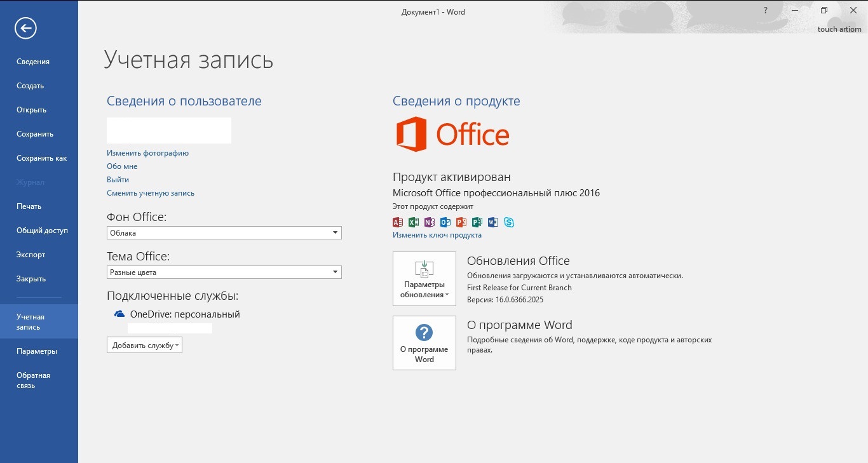Image resolution: width=868 pixels, height=463 pixels.
Task: Click the Word product icon
Action: [493, 222]
